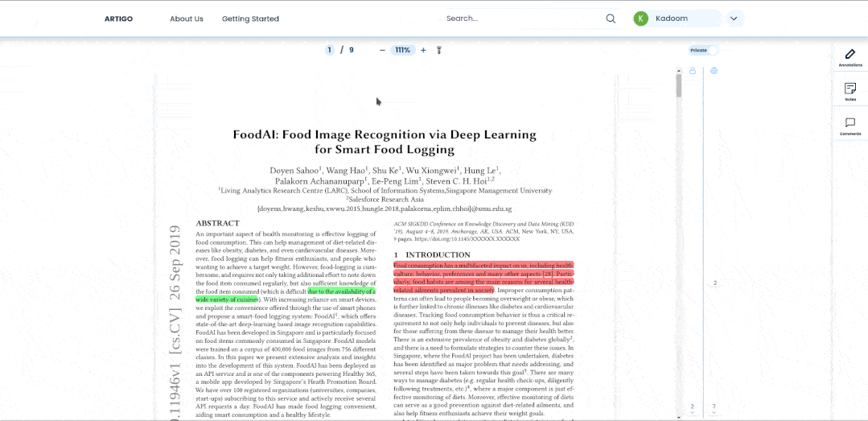The height and width of the screenshot is (421, 868).
Task: Click the private lock column icon
Action: (x=692, y=71)
